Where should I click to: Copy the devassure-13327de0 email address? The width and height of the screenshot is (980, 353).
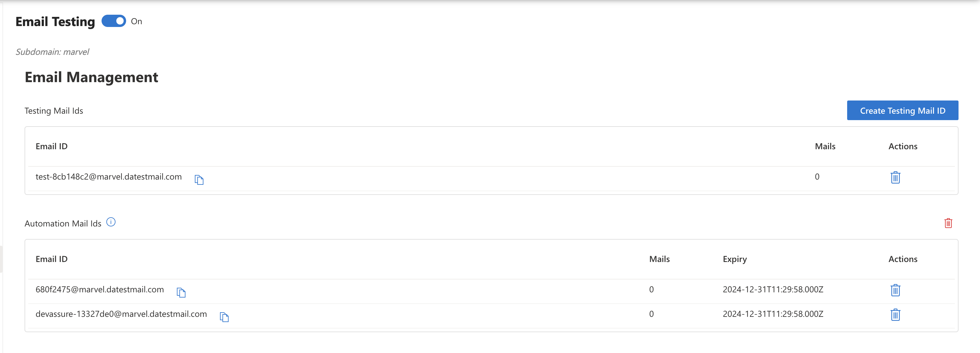coord(225,317)
